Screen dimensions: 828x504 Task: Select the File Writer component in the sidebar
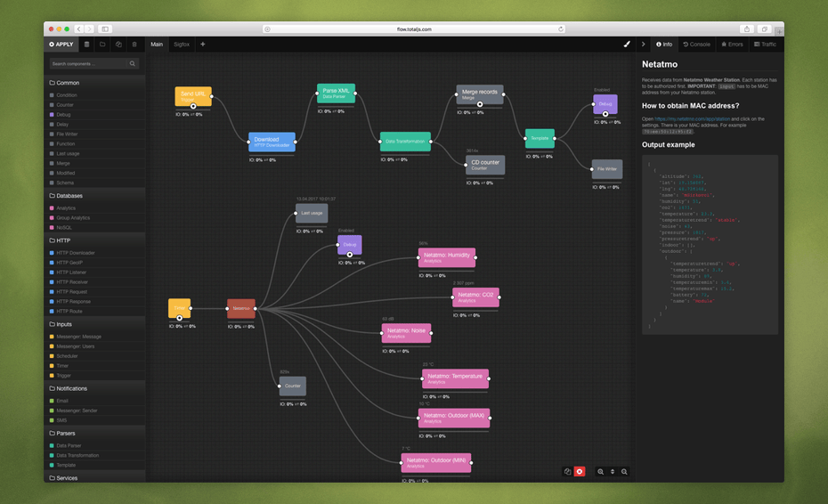click(94, 134)
